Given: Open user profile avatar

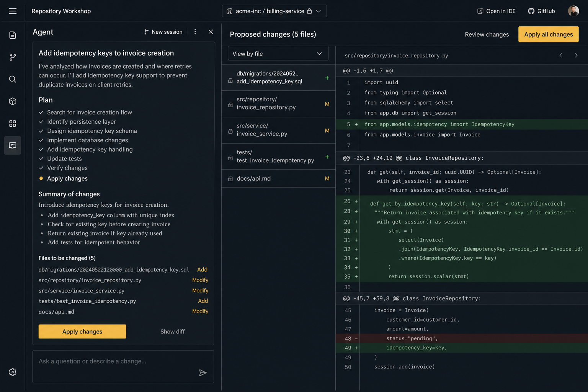Looking at the screenshot, I should 573,11.
